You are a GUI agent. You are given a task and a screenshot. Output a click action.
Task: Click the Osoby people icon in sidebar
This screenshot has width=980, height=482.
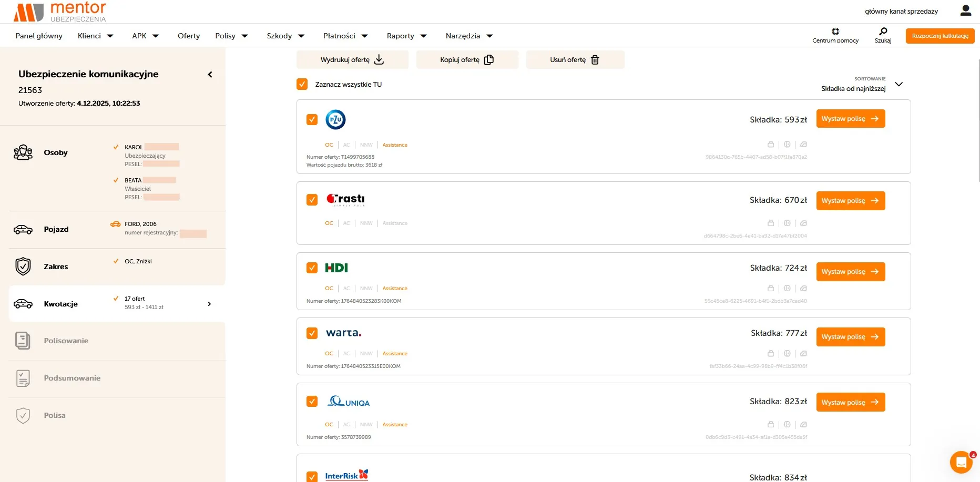click(x=23, y=152)
